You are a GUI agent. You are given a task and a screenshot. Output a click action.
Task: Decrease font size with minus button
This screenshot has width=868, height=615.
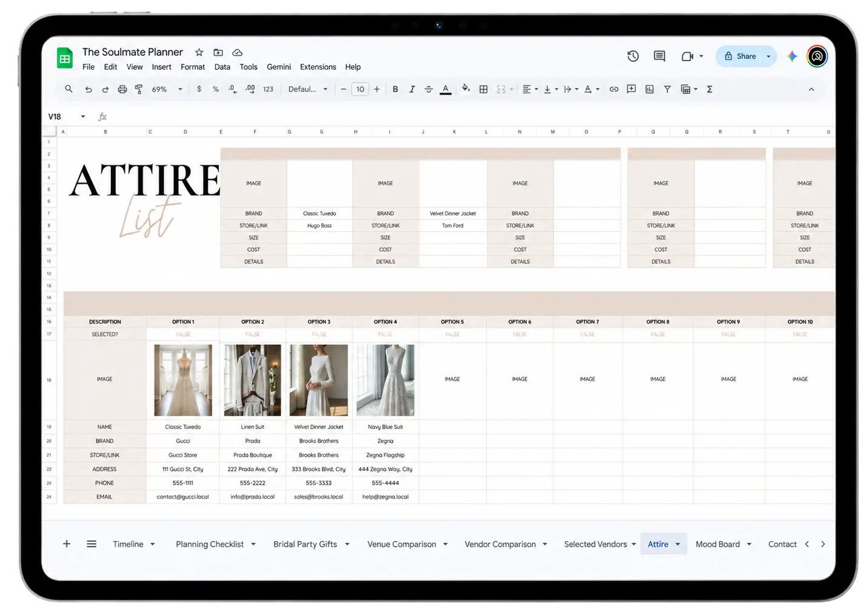click(343, 89)
